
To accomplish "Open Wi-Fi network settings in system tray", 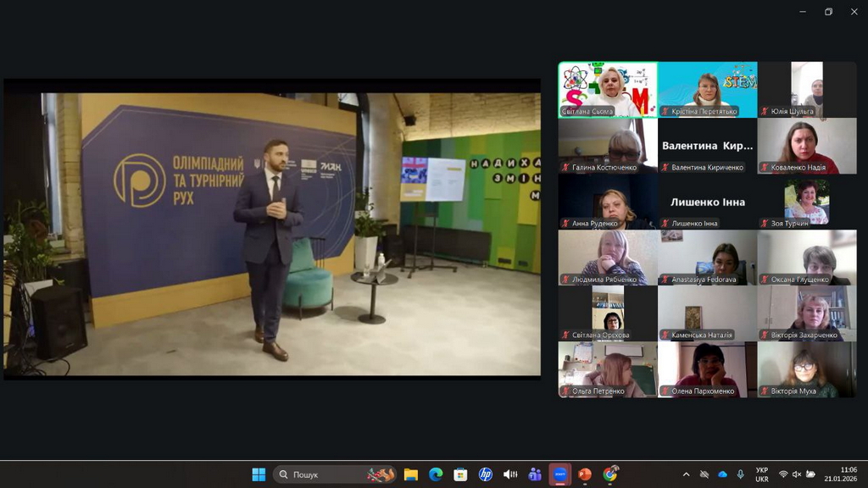I will (x=783, y=474).
